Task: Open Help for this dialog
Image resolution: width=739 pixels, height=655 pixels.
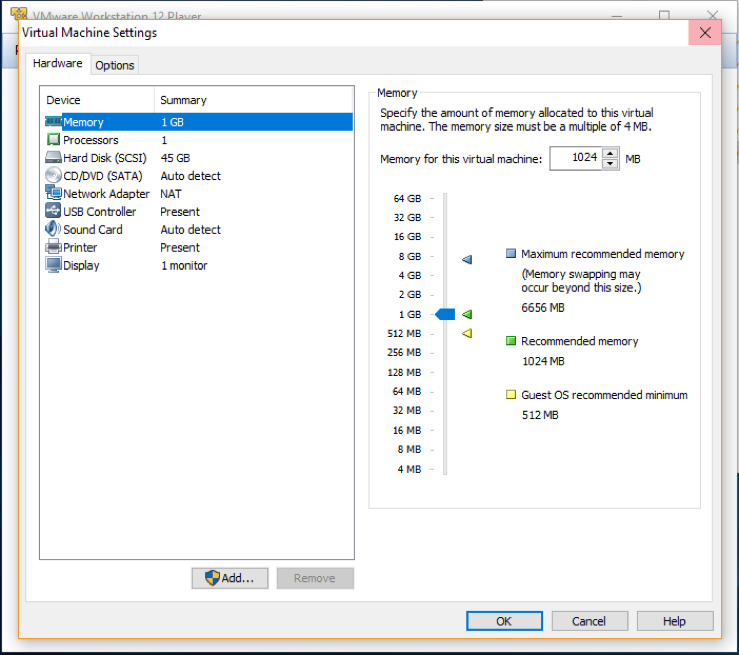Action: (x=675, y=621)
